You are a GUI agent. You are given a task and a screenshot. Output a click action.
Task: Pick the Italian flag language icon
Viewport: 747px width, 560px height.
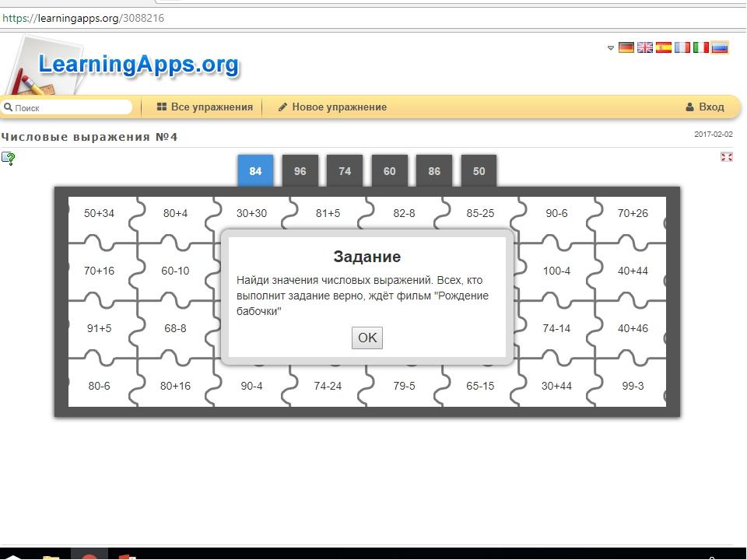(x=700, y=47)
